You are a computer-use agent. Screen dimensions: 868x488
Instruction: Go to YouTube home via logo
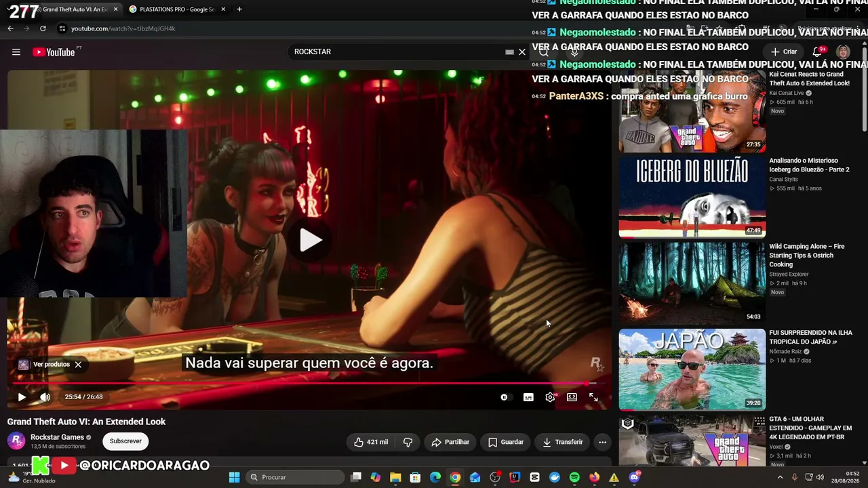(x=54, y=52)
